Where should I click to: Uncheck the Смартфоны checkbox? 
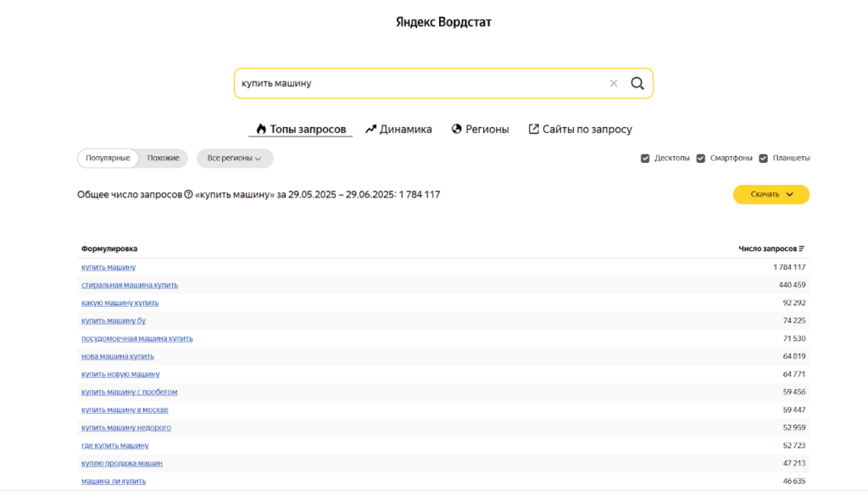point(701,159)
